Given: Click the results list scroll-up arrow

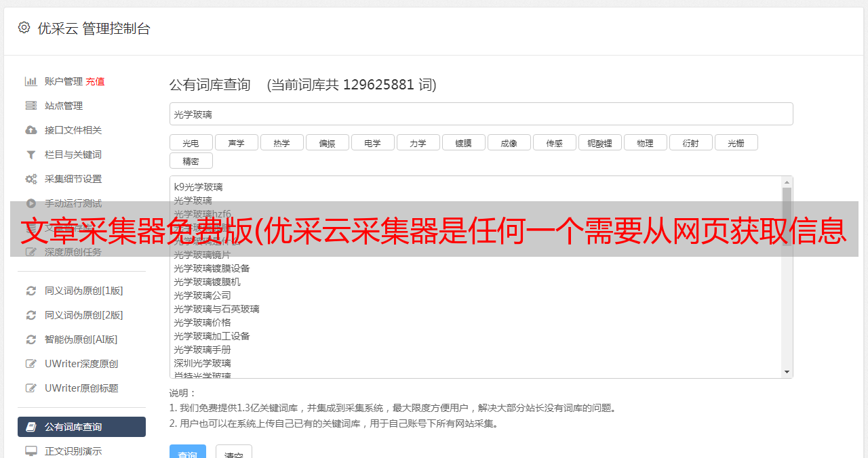Looking at the screenshot, I should pyautogui.click(x=787, y=182).
